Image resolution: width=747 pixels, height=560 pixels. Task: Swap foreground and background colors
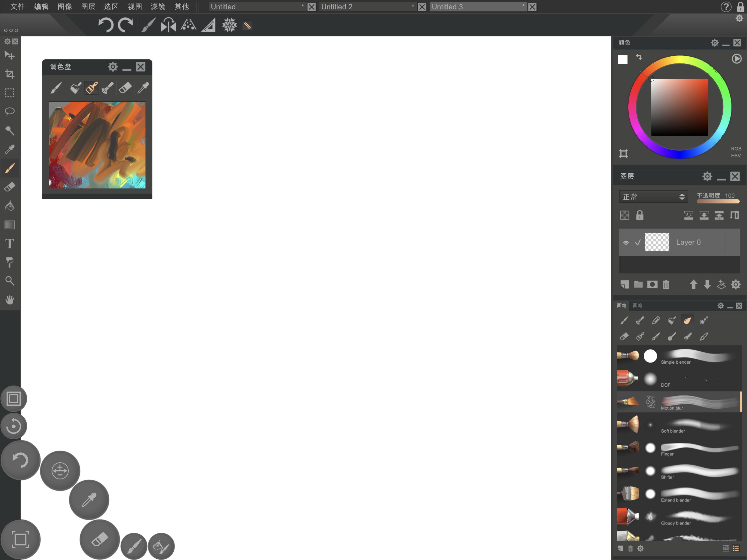tap(639, 57)
